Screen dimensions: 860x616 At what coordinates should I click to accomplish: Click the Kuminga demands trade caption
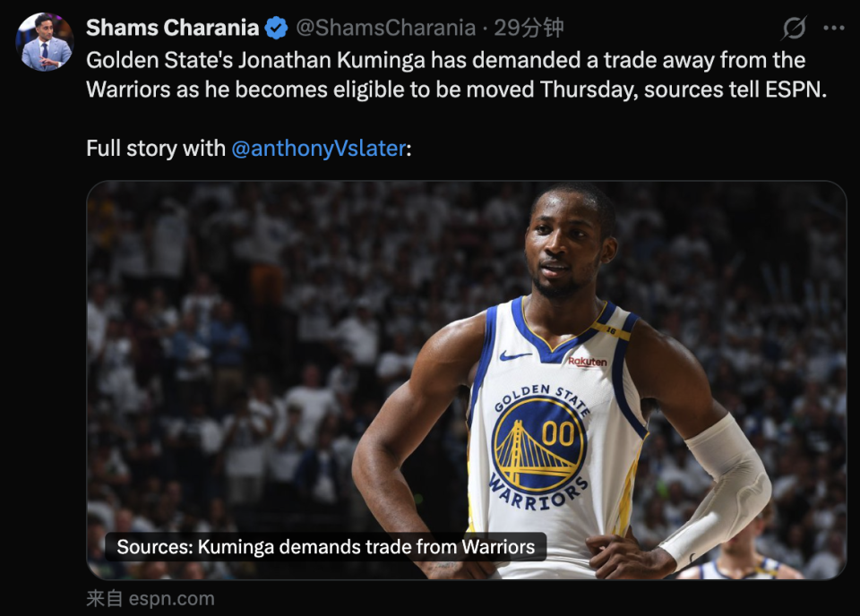[x=325, y=547]
